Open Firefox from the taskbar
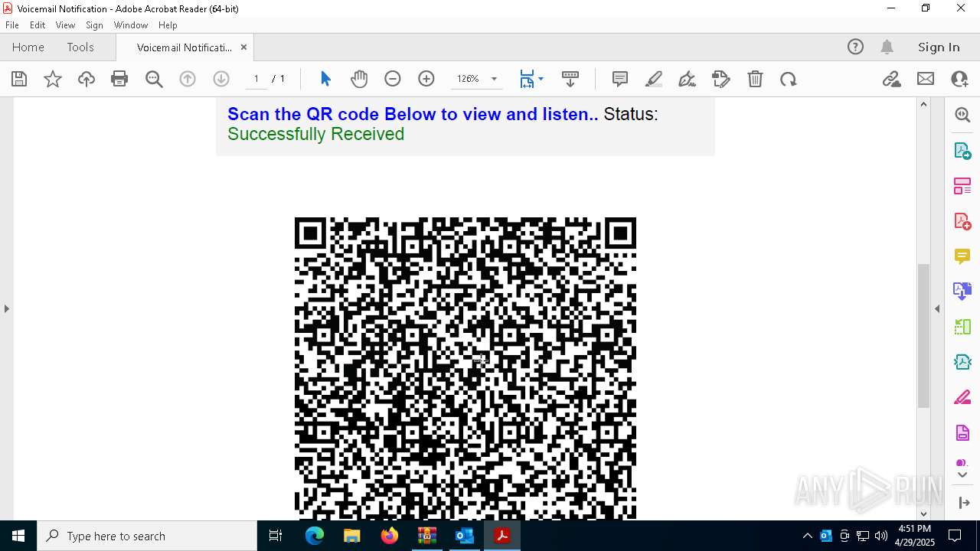The width and height of the screenshot is (980, 551). tap(390, 536)
